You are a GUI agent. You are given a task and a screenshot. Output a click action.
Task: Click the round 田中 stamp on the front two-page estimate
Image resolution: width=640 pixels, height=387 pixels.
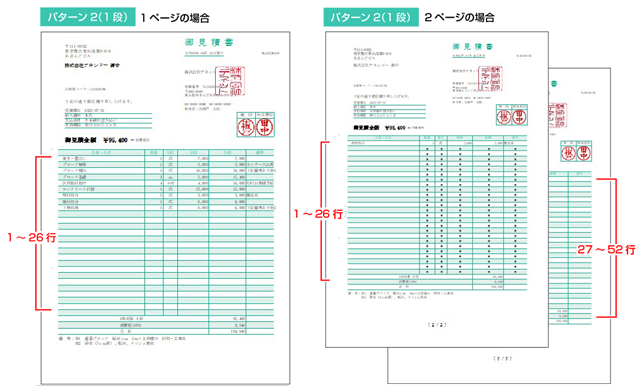tap(519, 117)
